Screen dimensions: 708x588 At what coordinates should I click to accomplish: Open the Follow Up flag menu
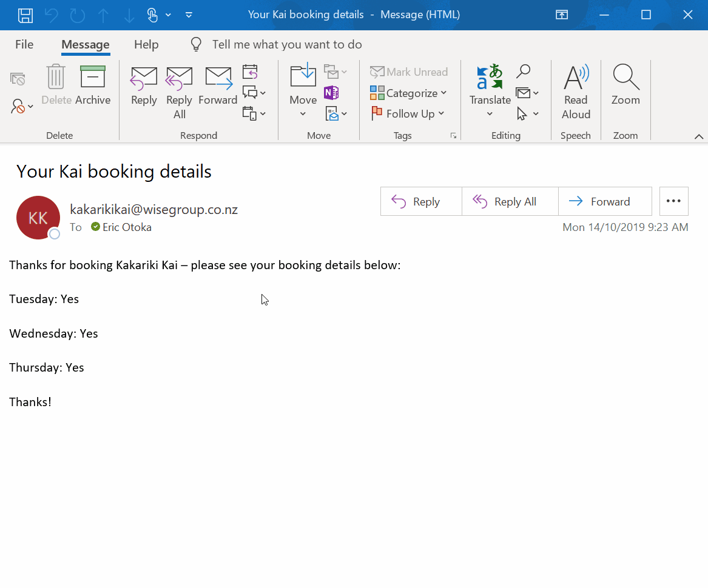[x=408, y=114]
